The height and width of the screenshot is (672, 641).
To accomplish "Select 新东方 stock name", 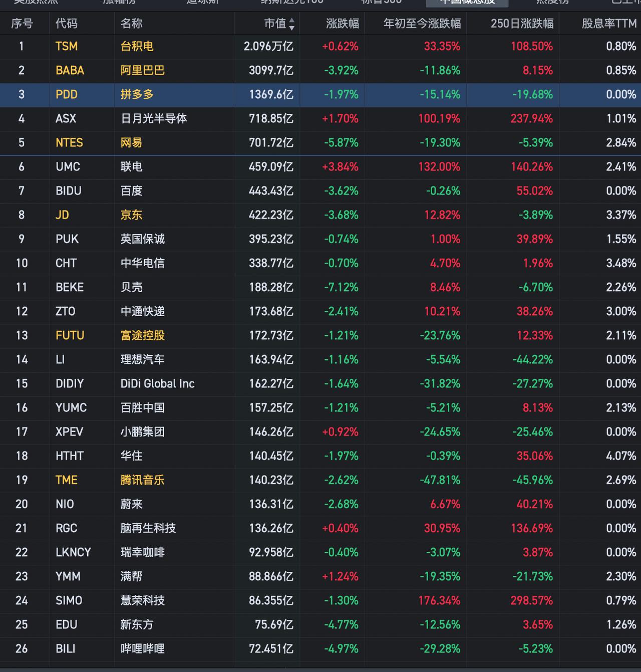I will (137, 624).
